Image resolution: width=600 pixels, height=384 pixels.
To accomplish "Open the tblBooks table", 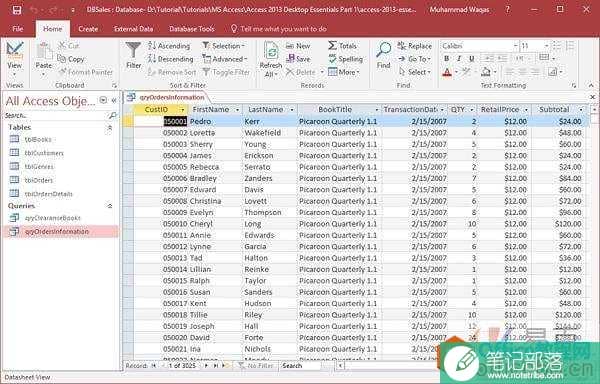I will (38, 139).
